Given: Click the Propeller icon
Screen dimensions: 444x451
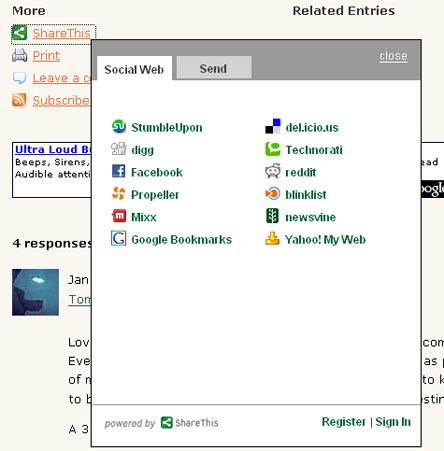Looking at the screenshot, I should coord(118,194).
